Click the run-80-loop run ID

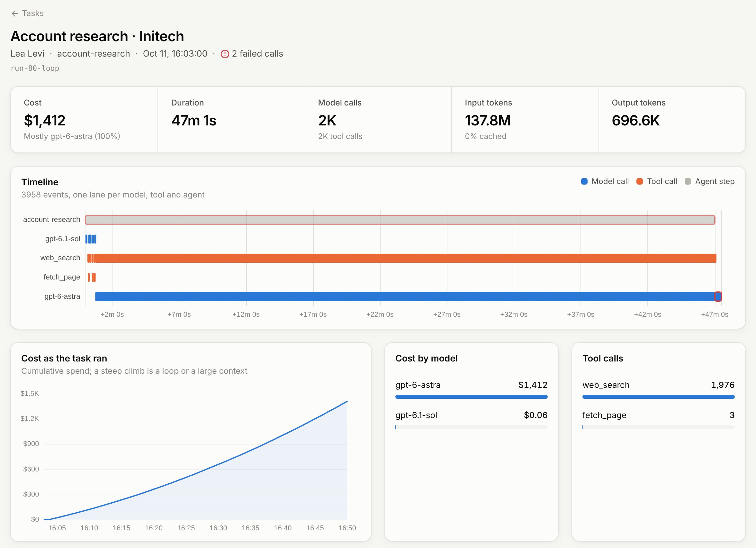tap(35, 68)
